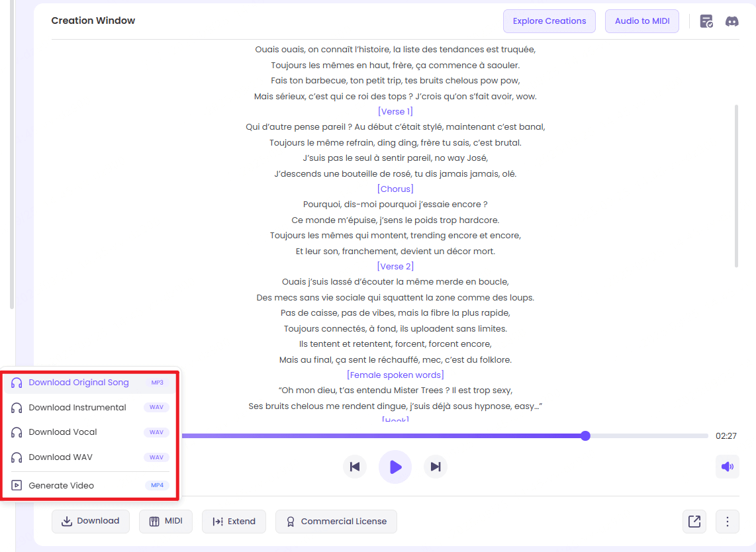Choose Download Vocal option
756x552 pixels.
[90, 432]
